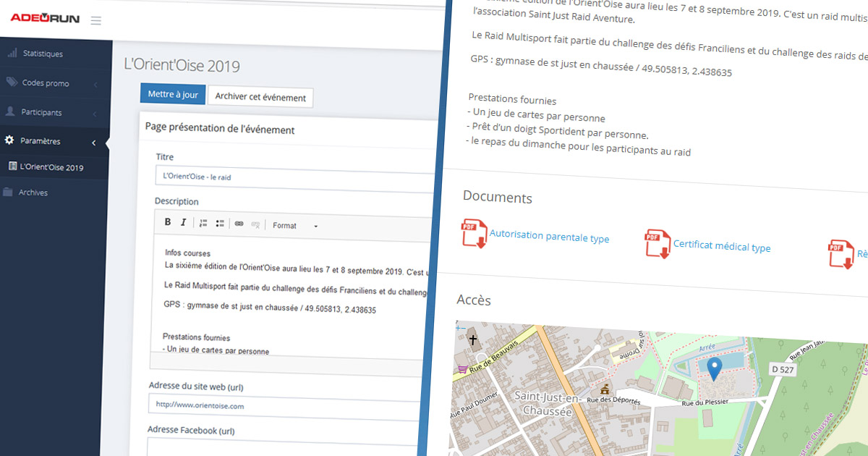Click Archiver cet événement button
The height and width of the screenshot is (456, 868).
click(x=260, y=97)
